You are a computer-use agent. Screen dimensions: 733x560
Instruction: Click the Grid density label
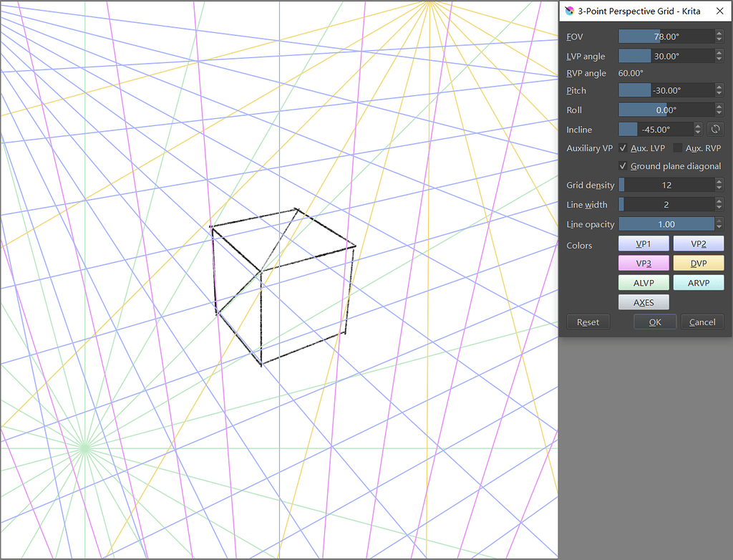[x=591, y=185]
